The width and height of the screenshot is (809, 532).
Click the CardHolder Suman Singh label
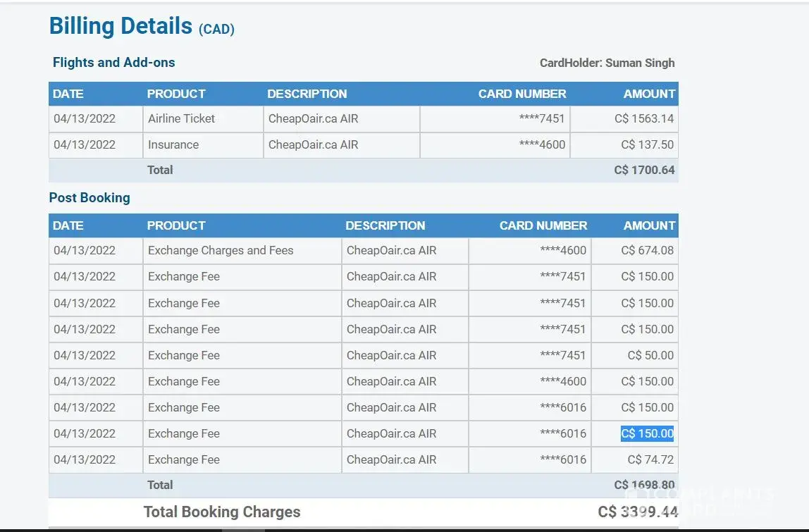tap(607, 63)
